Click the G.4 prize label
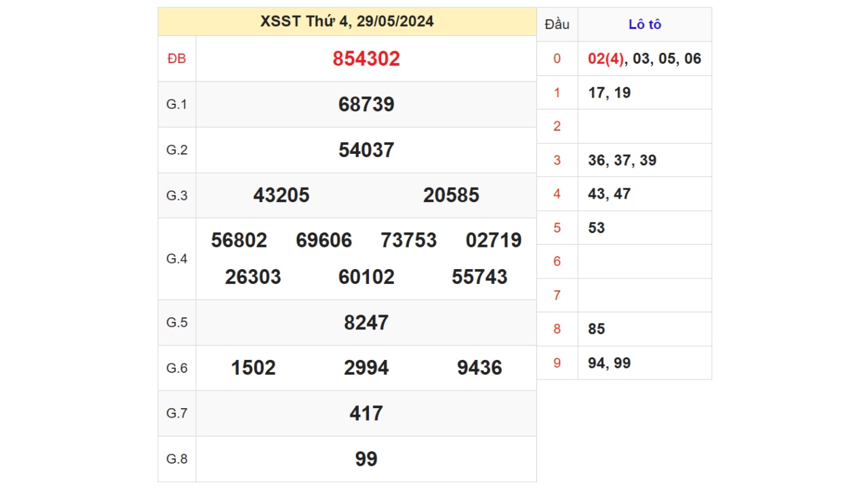 (x=177, y=259)
